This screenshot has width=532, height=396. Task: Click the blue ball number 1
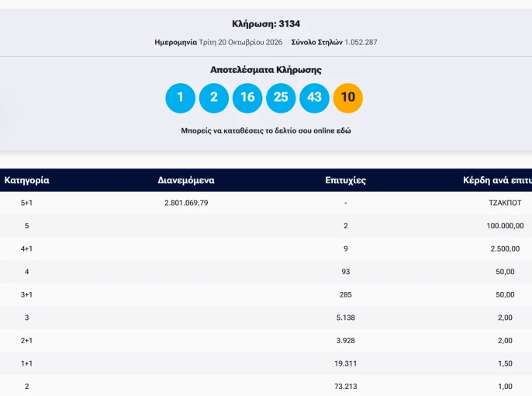coord(180,98)
